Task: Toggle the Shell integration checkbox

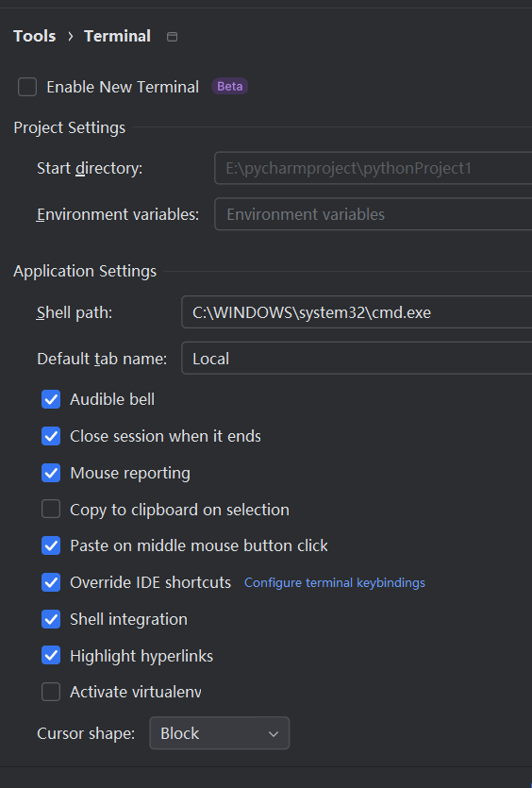Action: pyautogui.click(x=51, y=619)
